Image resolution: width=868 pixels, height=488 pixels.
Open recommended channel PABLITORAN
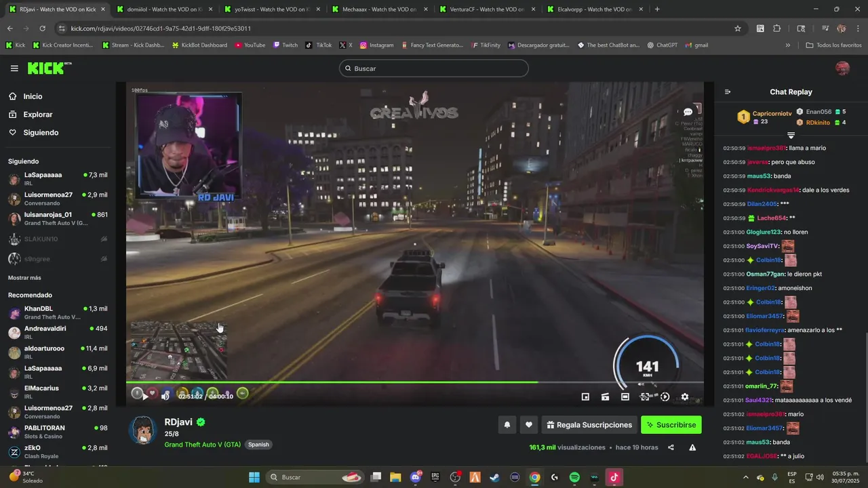point(58,432)
